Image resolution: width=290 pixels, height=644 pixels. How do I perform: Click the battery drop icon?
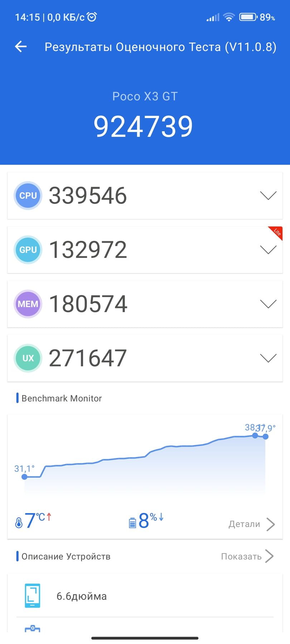(x=132, y=523)
